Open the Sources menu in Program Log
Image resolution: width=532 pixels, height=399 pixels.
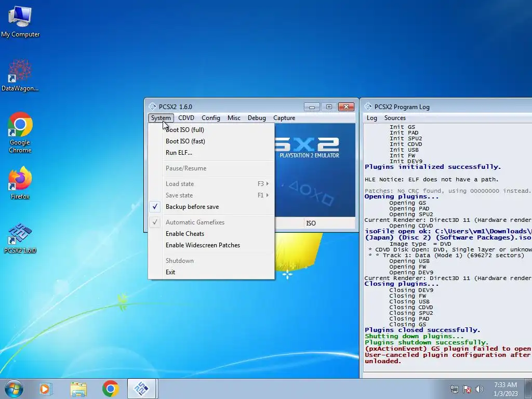(x=395, y=118)
